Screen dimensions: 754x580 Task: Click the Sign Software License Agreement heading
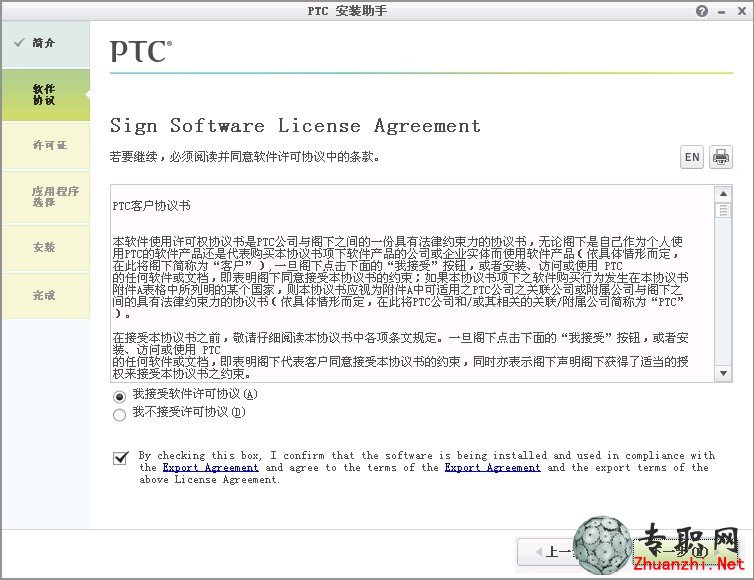(x=295, y=126)
